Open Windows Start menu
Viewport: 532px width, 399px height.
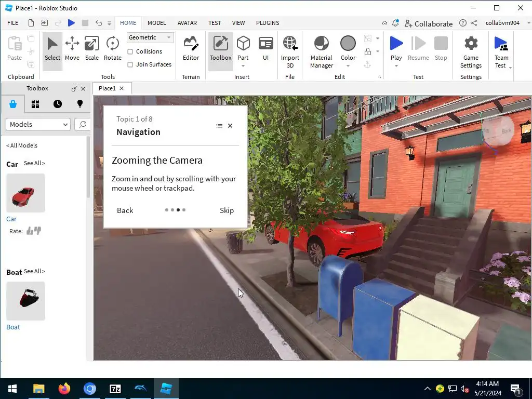click(x=12, y=389)
